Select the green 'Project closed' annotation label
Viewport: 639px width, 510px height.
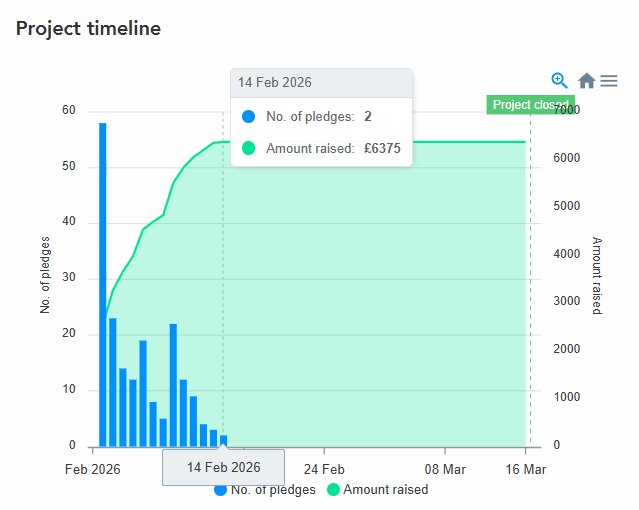[x=530, y=105]
